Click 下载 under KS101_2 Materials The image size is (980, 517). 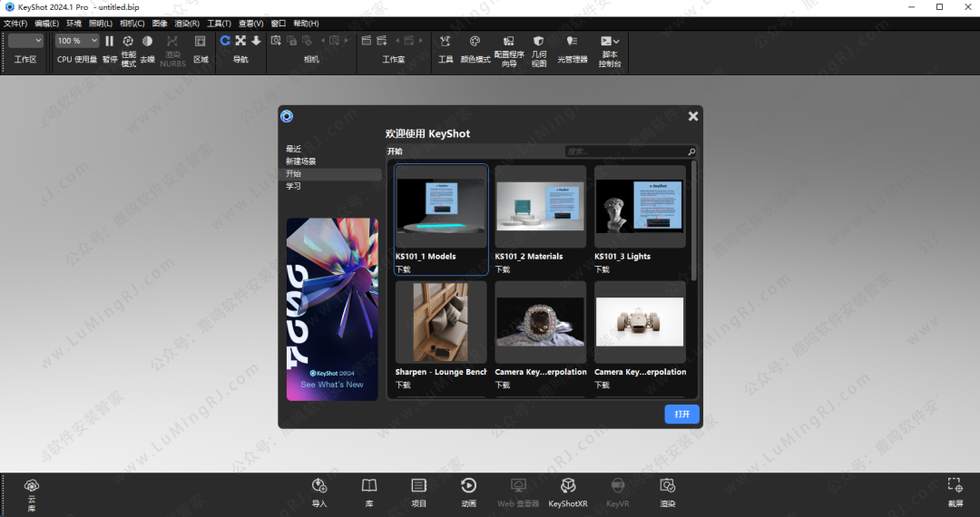pos(503,269)
